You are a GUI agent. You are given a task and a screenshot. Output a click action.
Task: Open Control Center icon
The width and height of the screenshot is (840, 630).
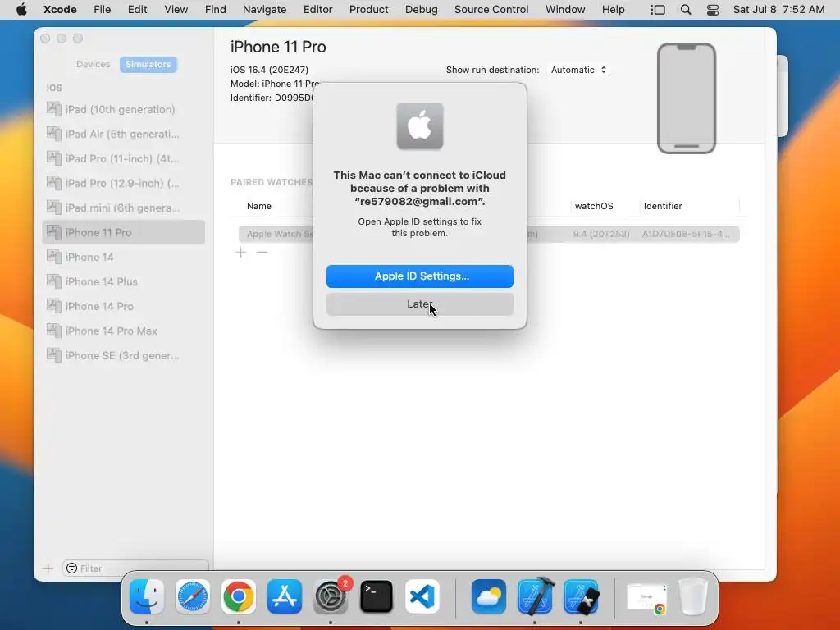713,10
